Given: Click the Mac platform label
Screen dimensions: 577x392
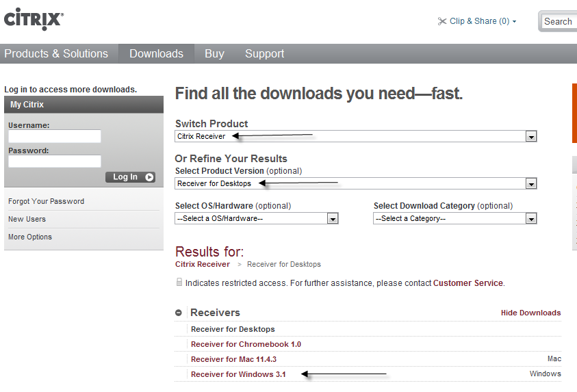Looking at the screenshot, I should coord(554,359).
